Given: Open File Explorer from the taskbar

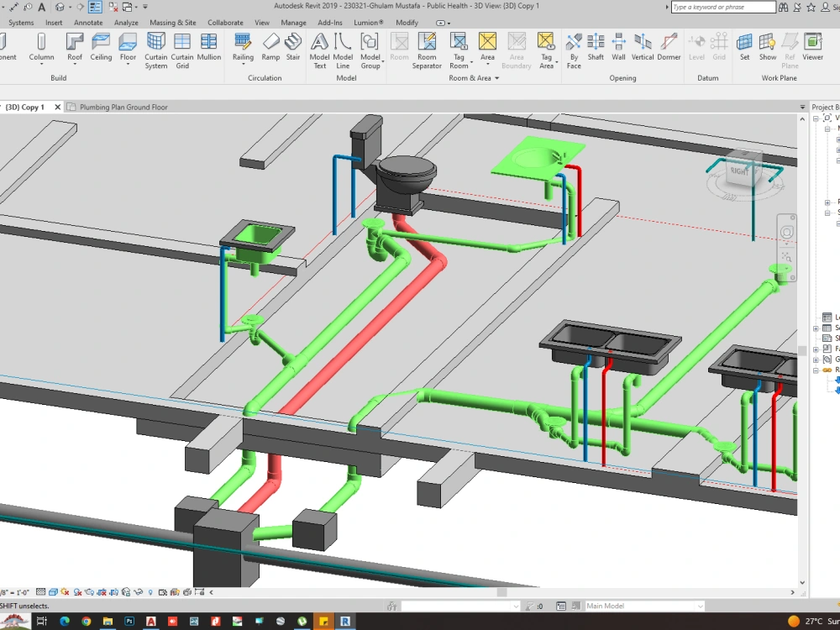Looking at the screenshot, I should [x=108, y=622].
